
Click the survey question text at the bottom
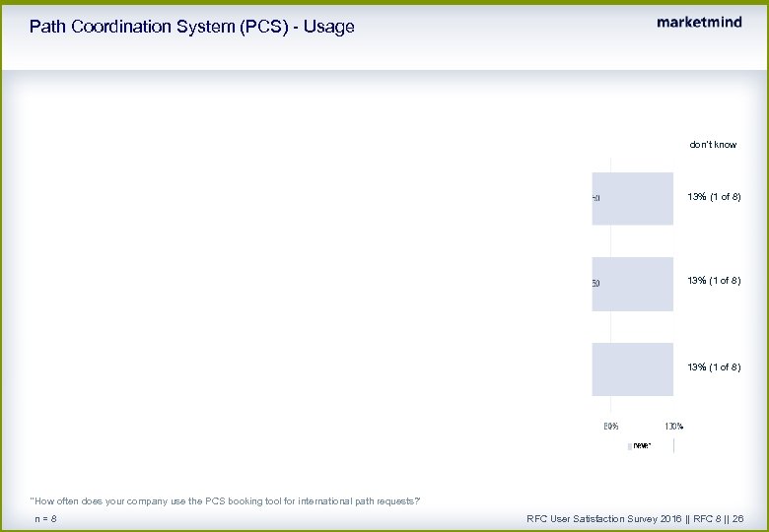226,502
